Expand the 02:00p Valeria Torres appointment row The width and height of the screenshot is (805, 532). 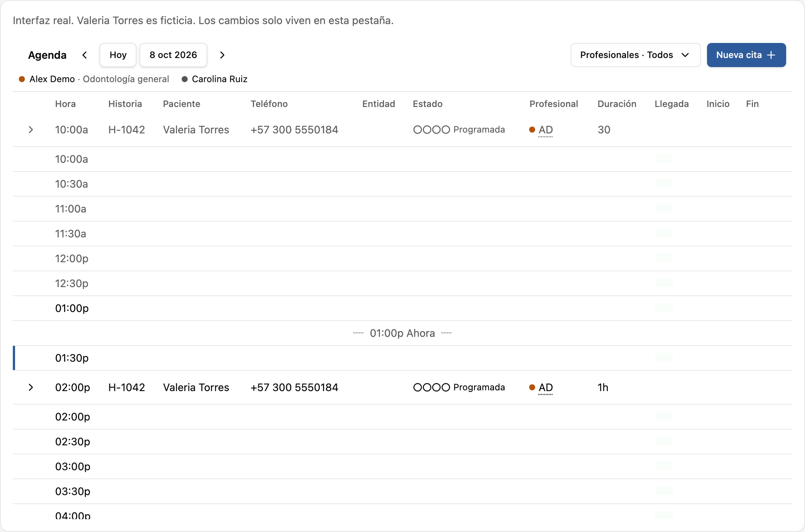tap(31, 387)
